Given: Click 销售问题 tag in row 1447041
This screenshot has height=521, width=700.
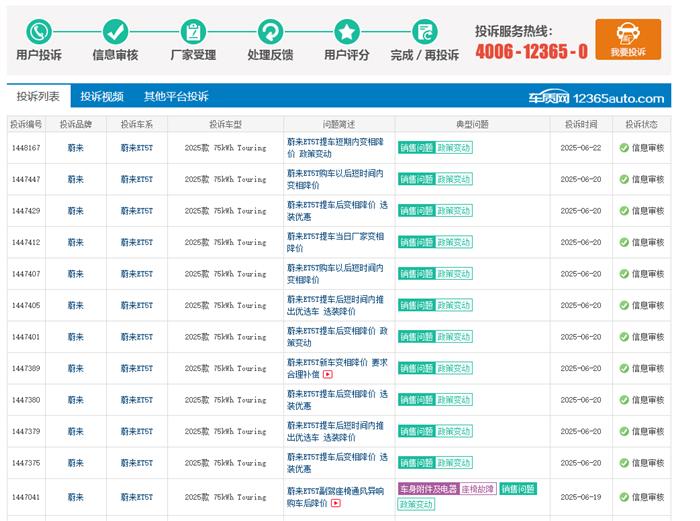Looking at the screenshot, I should 518,489.
